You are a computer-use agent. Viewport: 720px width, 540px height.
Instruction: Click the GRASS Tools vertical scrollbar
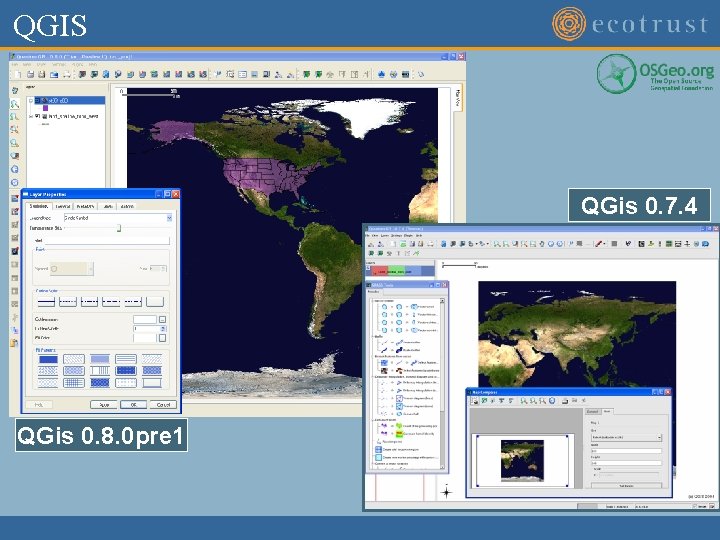pos(442,383)
